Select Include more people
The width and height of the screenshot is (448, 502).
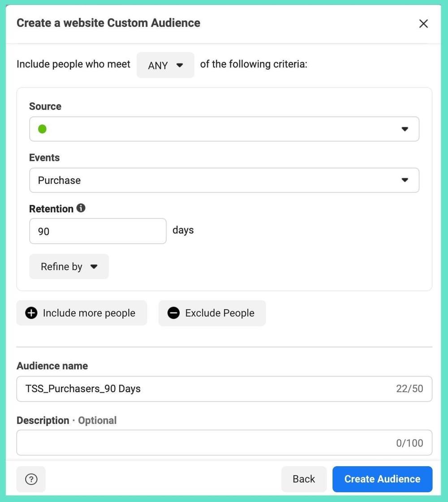coord(82,313)
